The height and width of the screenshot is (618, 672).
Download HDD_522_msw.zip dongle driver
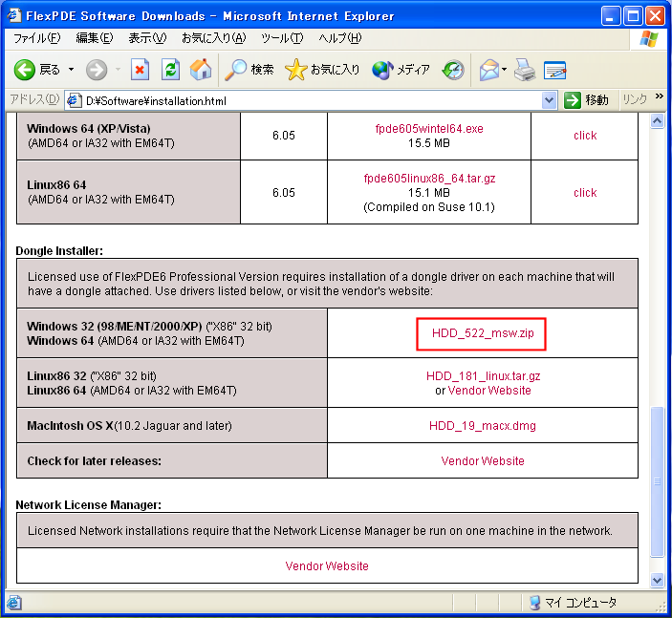click(x=482, y=333)
